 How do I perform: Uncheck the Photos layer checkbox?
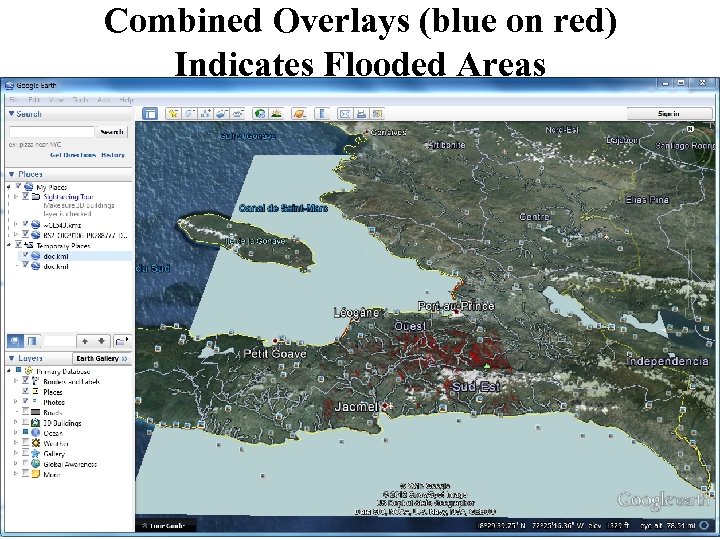26,402
